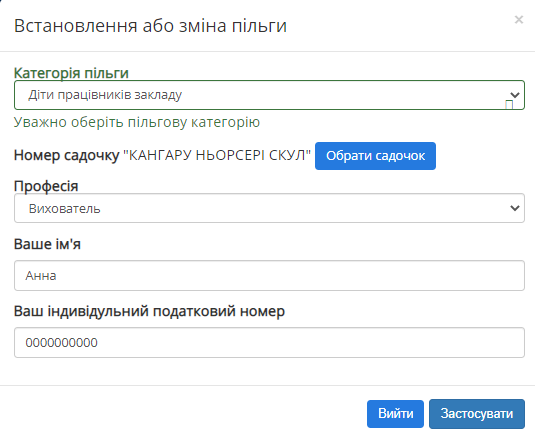Open the Категорія пільги dropdown

(x=269, y=95)
